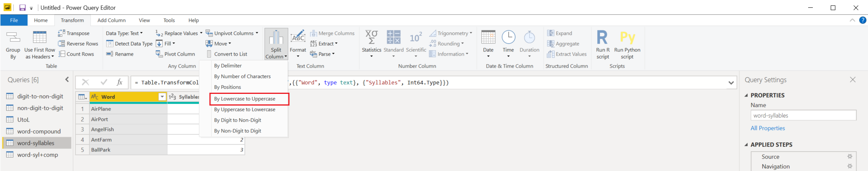Image resolution: width=868 pixels, height=171 pixels.
Task: Expand the formula bar
Action: (x=731, y=83)
